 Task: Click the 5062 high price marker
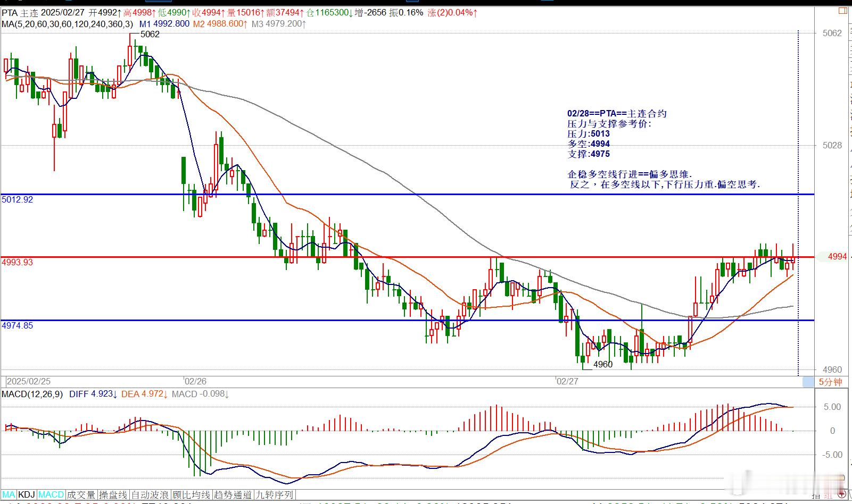[150, 34]
